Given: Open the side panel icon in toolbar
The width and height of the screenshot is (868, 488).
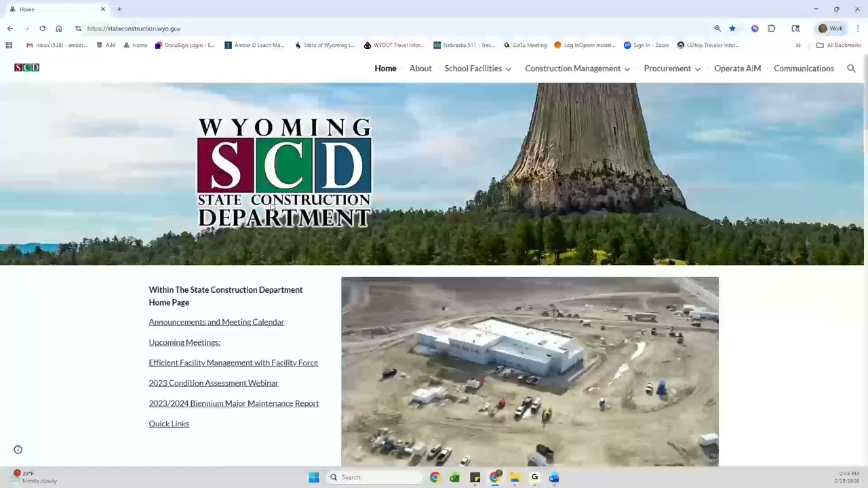Looking at the screenshot, I should click(x=795, y=28).
